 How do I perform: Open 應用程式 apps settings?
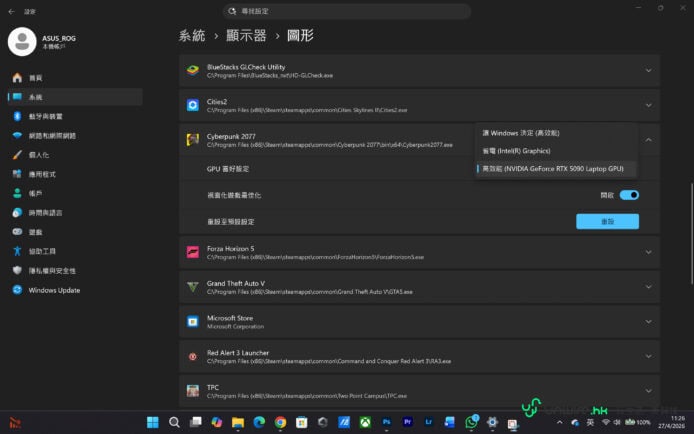tap(75, 174)
